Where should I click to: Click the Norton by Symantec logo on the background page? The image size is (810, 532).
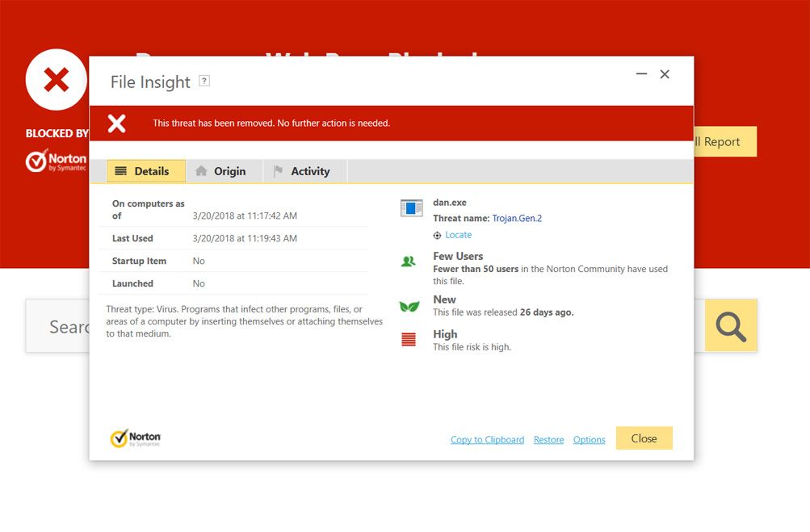coord(57,161)
